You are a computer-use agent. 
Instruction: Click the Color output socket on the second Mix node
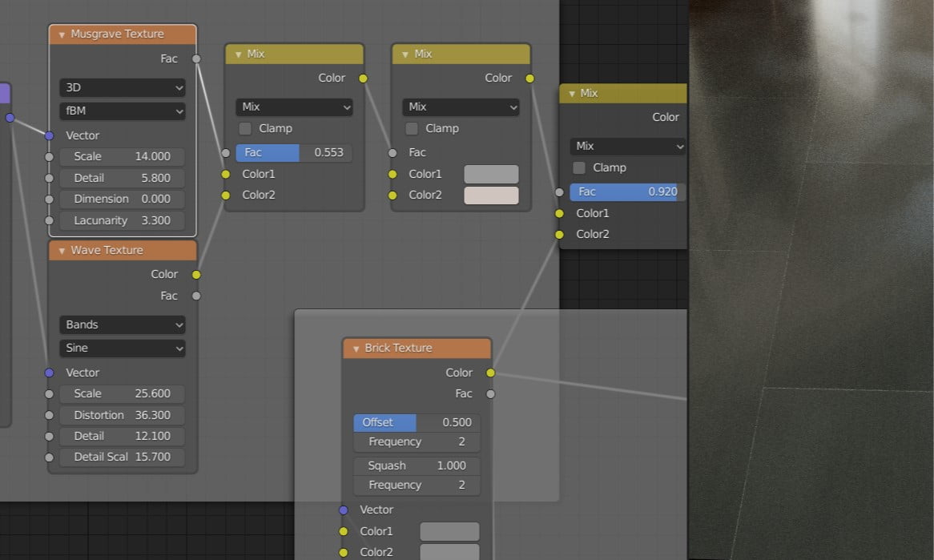click(x=529, y=79)
